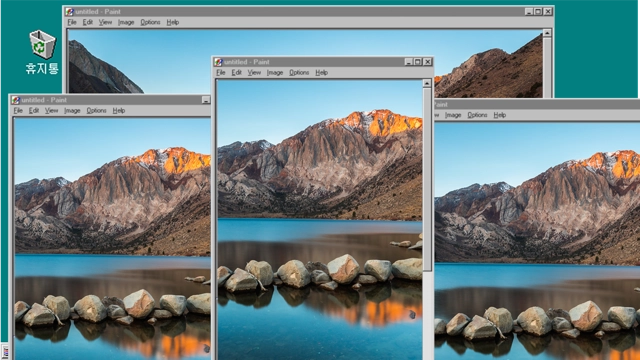Click the scroll-up arrow in the back Paint window

pos(547,33)
